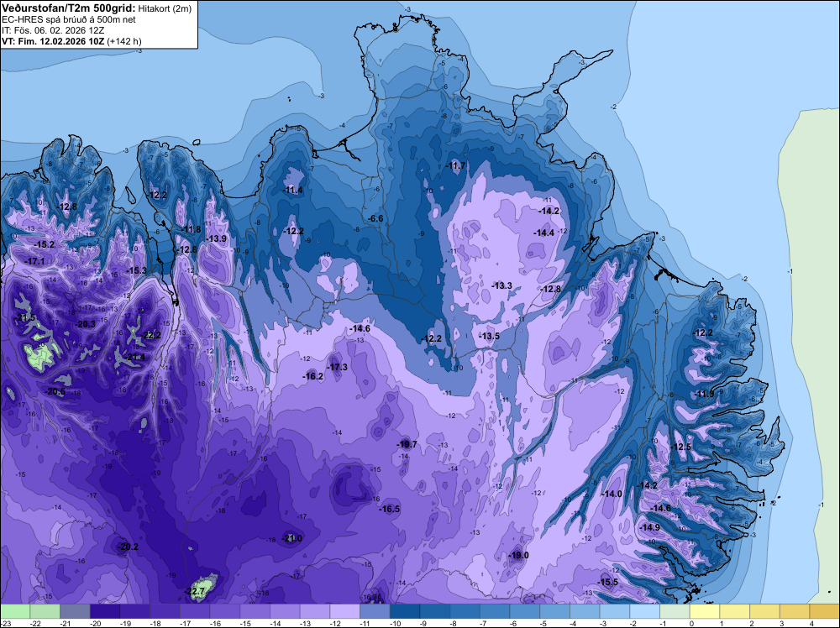Click the -6.6 temperature value
This screenshot has height=628, width=840.
tap(376, 218)
